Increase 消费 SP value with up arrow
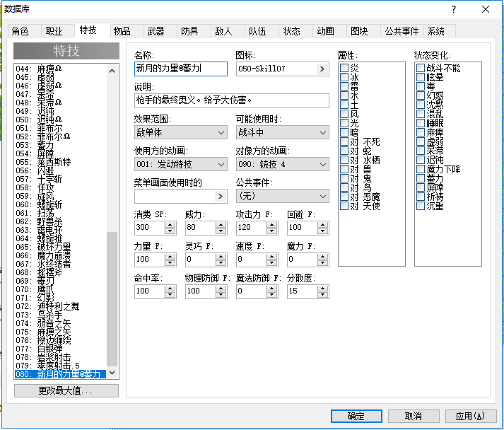Viewport: 504px width, 430px height. pos(170,224)
